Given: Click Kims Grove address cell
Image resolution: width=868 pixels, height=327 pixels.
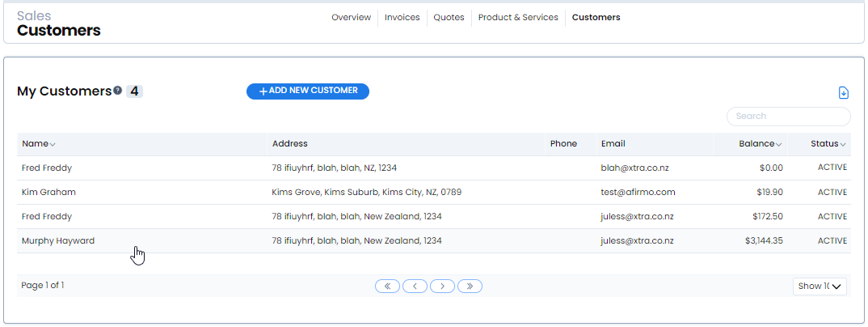Looking at the screenshot, I should click(x=367, y=193).
